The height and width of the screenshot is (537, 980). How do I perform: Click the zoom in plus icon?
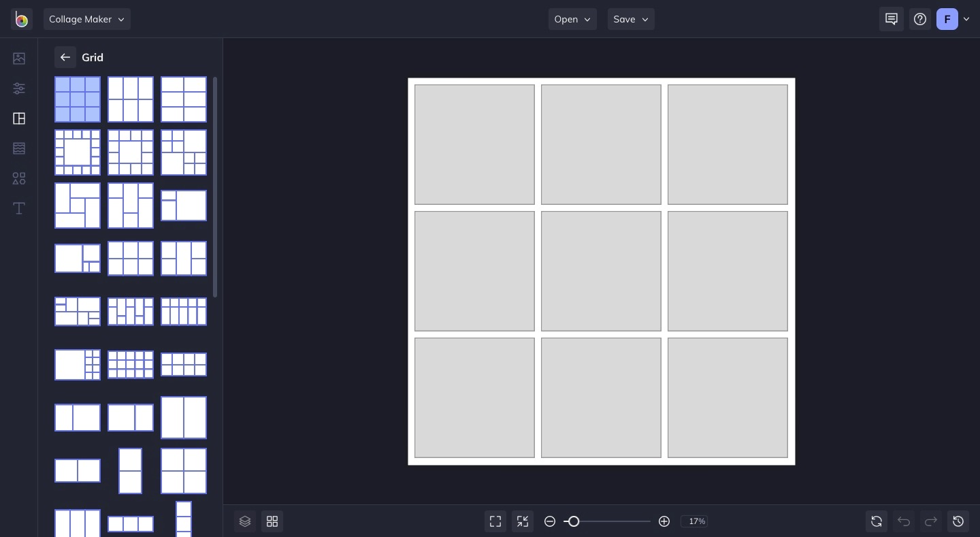coord(664,521)
